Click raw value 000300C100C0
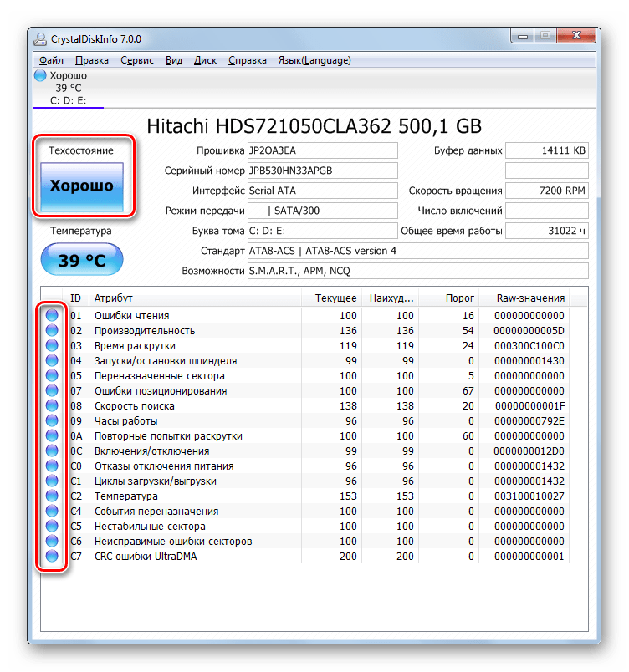This screenshot has width=629, height=672. (x=529, y=346)
